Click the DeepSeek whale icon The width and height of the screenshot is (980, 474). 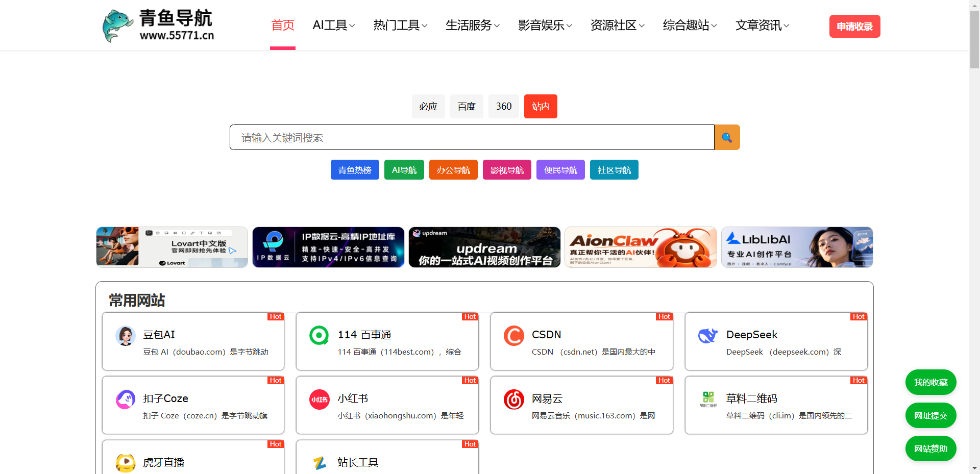tap(708, 336)
